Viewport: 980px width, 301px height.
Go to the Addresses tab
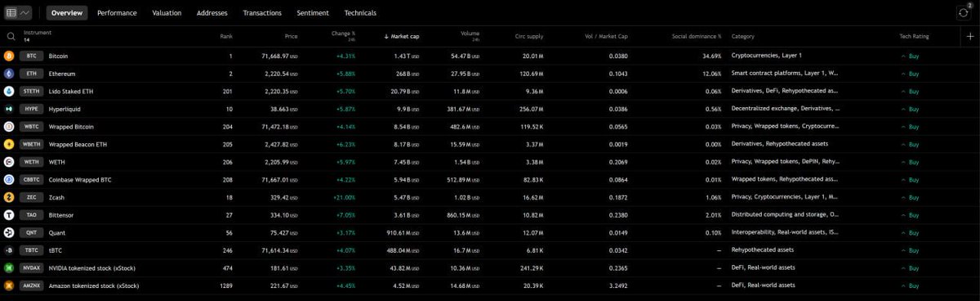click(x=212, y=13)
